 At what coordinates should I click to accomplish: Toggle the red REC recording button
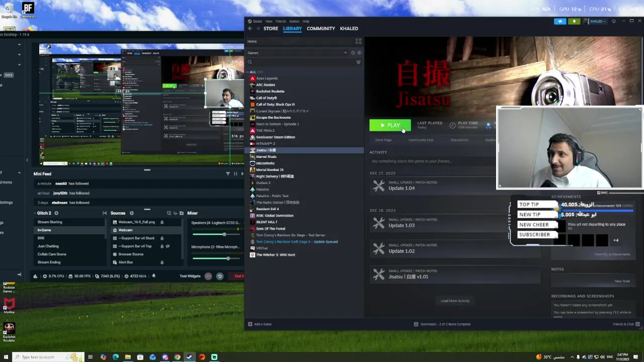(208, 276)
